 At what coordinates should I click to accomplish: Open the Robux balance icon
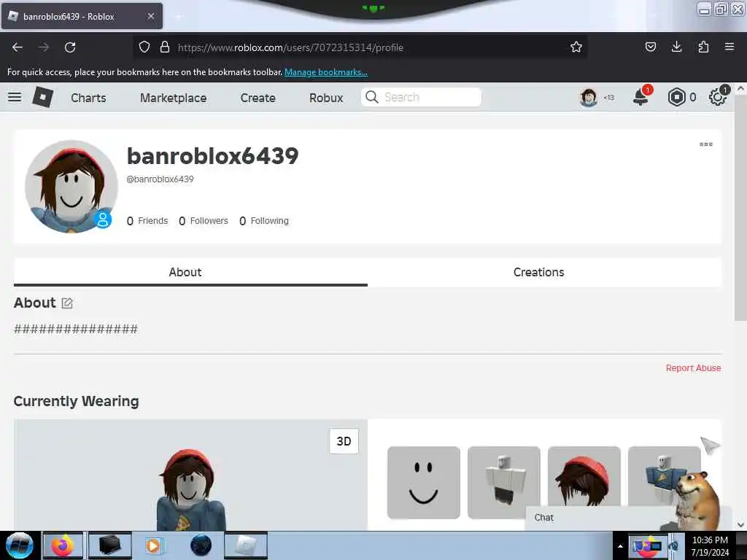point(676,97)
